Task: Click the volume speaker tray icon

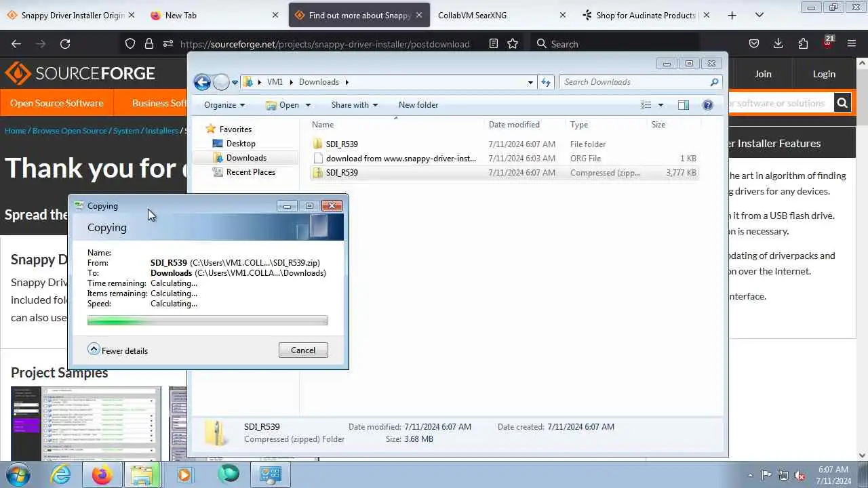Action: tap(800, 475)
